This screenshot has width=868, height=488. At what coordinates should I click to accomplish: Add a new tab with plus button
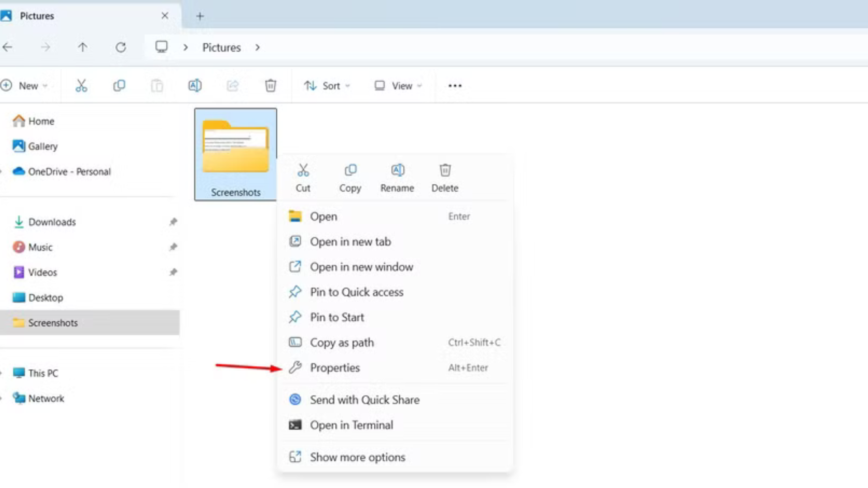tap(200, 16)
